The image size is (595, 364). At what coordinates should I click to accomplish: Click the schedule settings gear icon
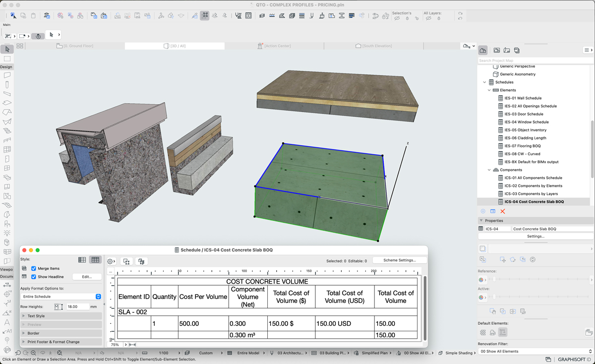click(x=111, y=261)
